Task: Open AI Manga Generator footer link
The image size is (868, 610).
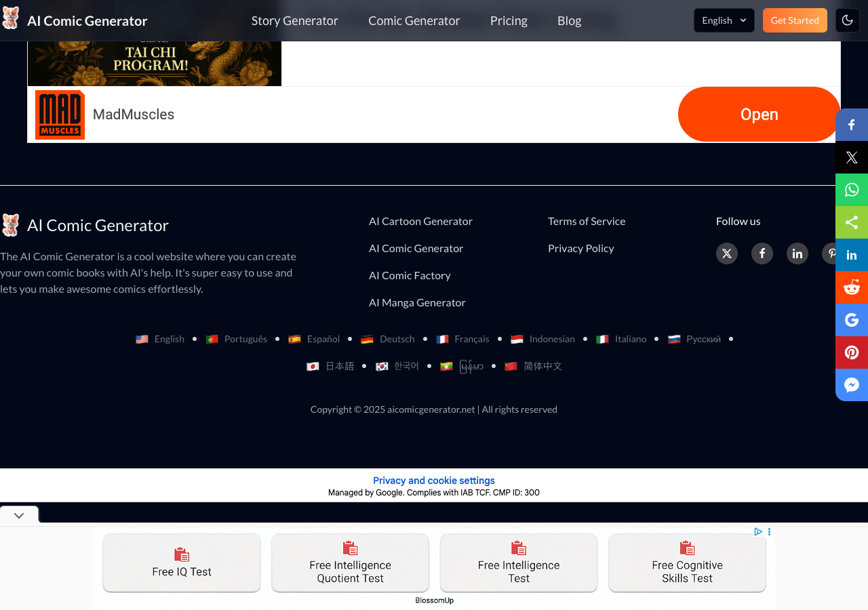Action: [417, 302]
